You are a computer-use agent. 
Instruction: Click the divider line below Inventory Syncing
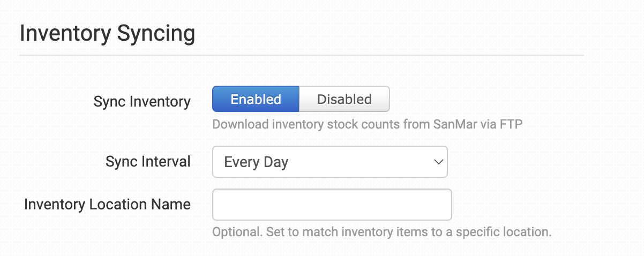pos(301,55)
